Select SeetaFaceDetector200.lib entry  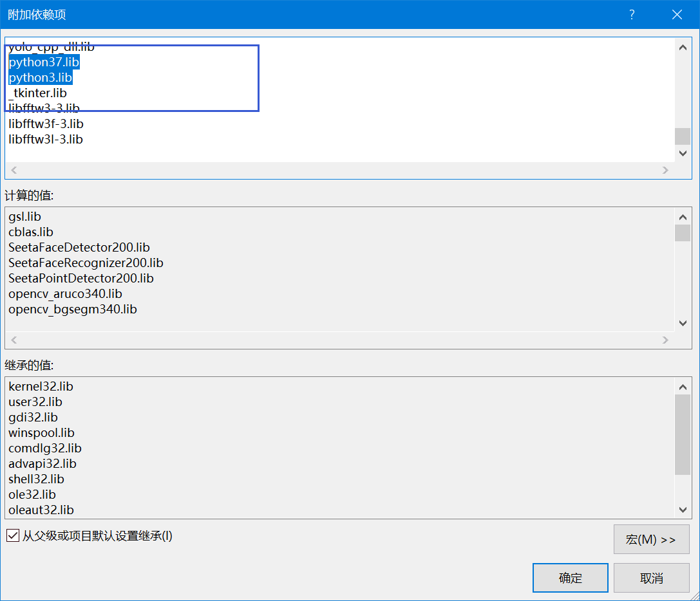click(x=79, y=247)
